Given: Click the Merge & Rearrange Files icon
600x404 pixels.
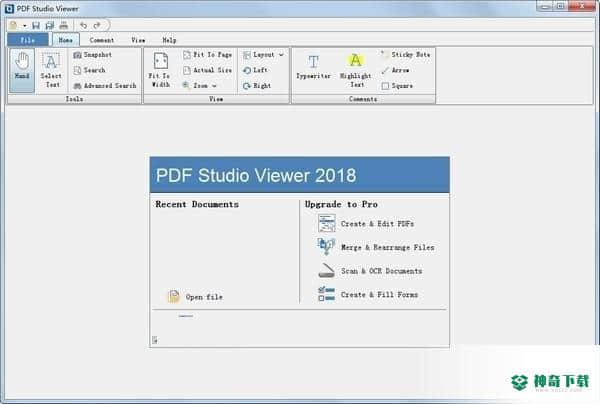Looking at the screenshot, I should pyautogui.click(x=326, y=247).
